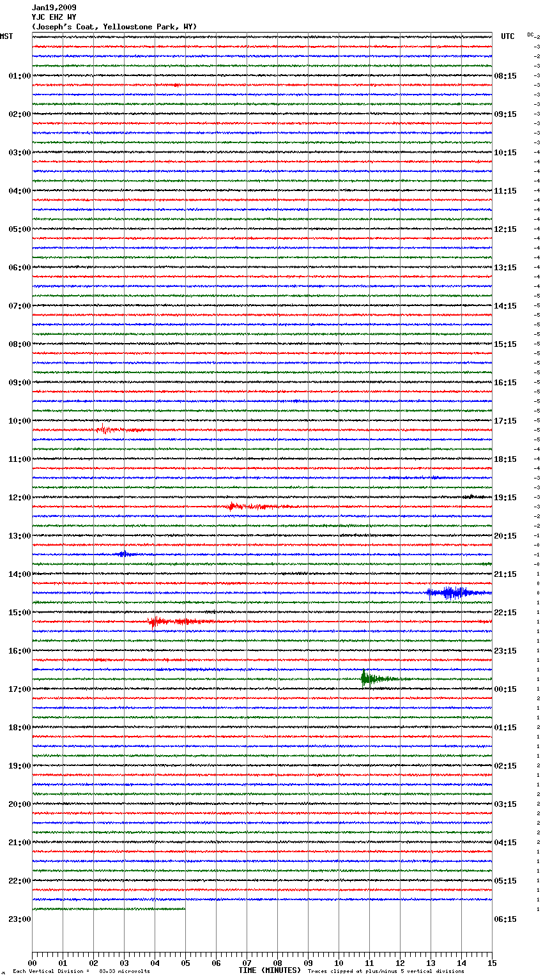Click minute 00 on the bottom axis
The height and width of the screenshot is (980, 543).
[32, 963]
